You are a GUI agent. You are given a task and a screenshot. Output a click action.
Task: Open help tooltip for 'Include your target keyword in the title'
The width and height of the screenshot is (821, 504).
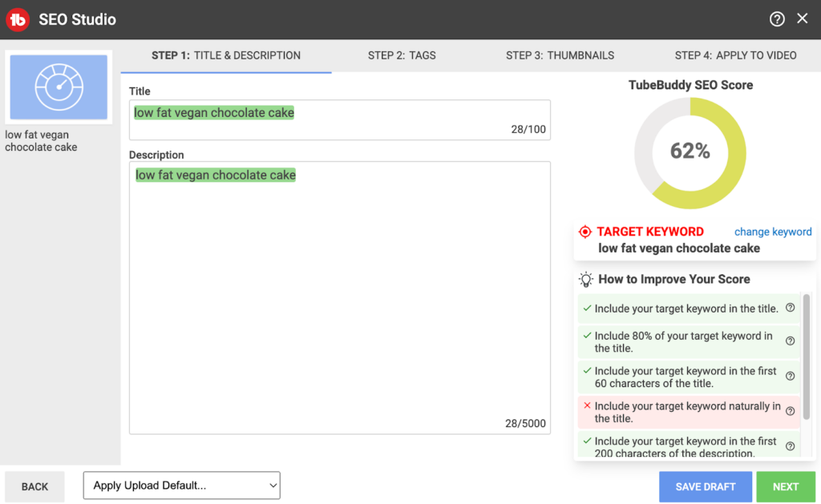pos(790,307)
